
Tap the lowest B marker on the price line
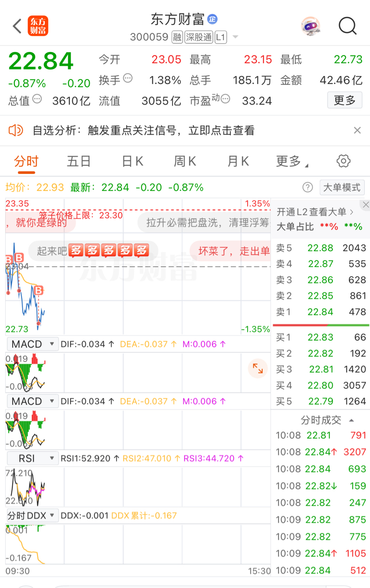39,291
